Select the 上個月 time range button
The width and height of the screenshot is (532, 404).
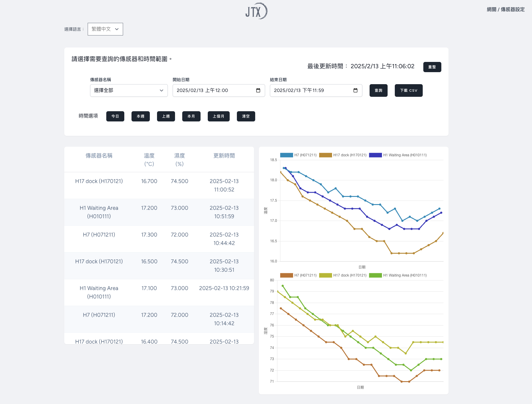[219, 116]
